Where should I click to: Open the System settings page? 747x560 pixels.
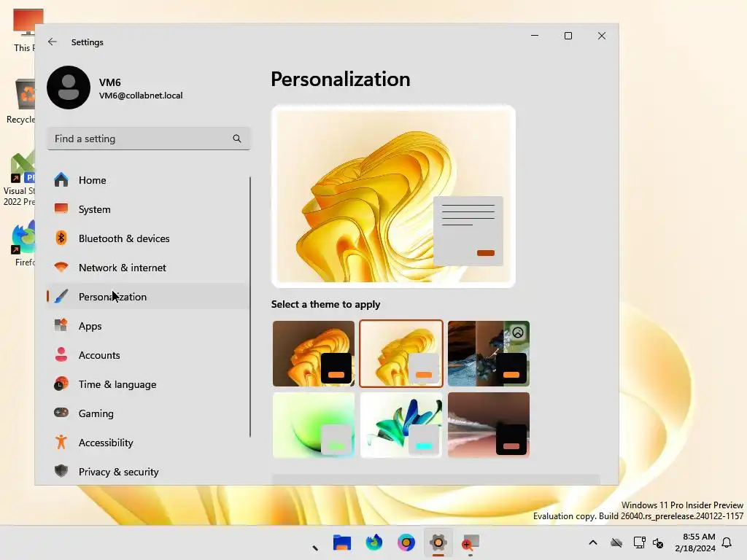click(x=147, y=209)
